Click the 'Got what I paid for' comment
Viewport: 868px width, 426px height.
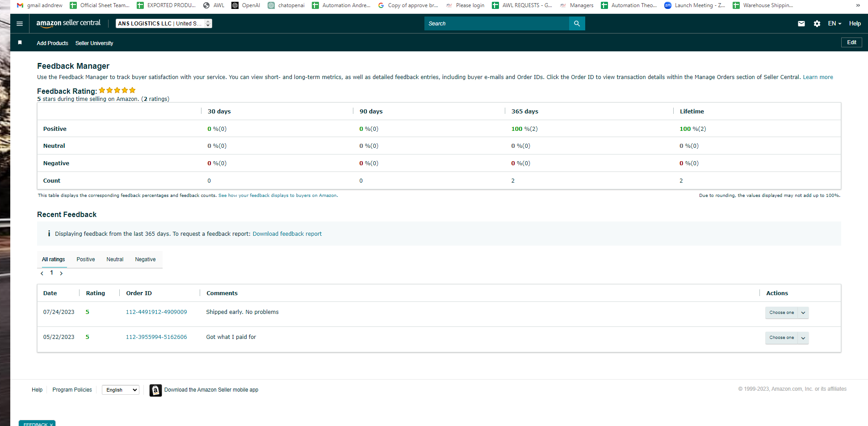point(231,337)
